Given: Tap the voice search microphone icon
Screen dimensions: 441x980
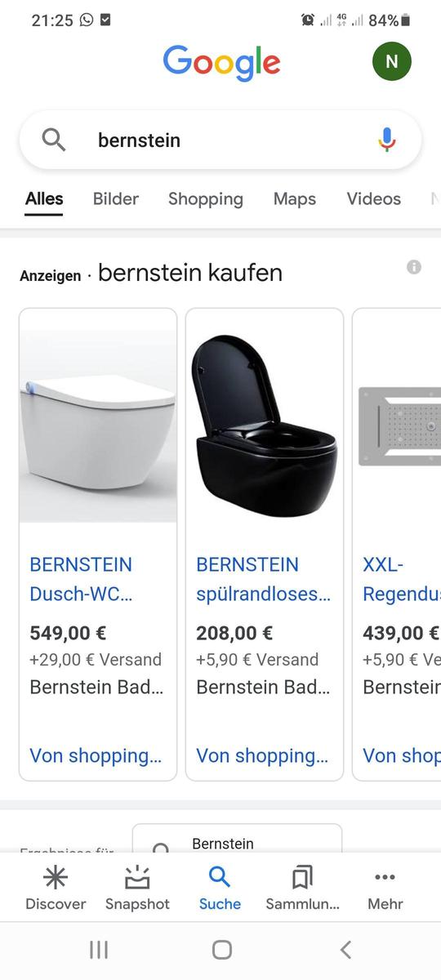Looking at the screenshot, I should click(387, 140).
